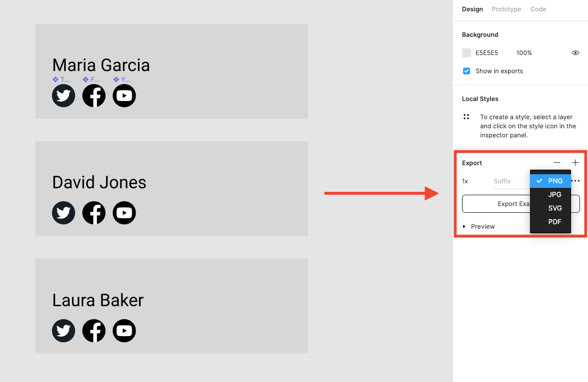Switch to the Prototype tab

506,9
